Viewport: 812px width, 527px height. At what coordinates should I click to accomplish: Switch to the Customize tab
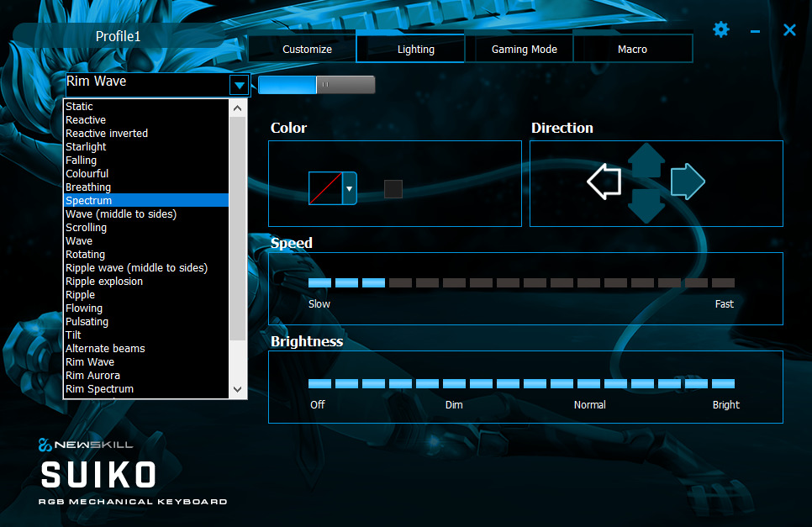coord(307,50)
